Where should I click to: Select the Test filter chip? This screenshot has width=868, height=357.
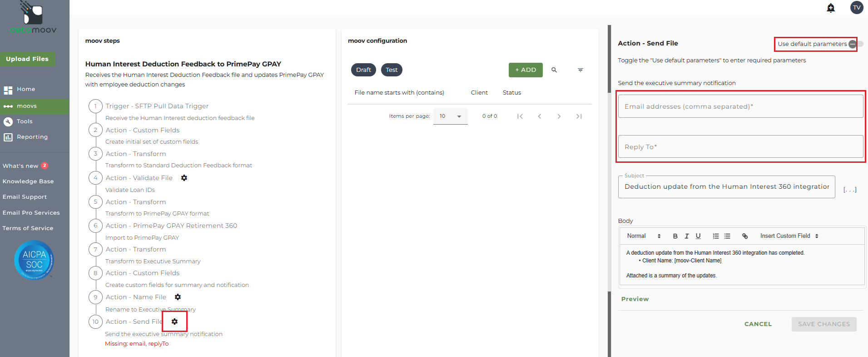392,70
